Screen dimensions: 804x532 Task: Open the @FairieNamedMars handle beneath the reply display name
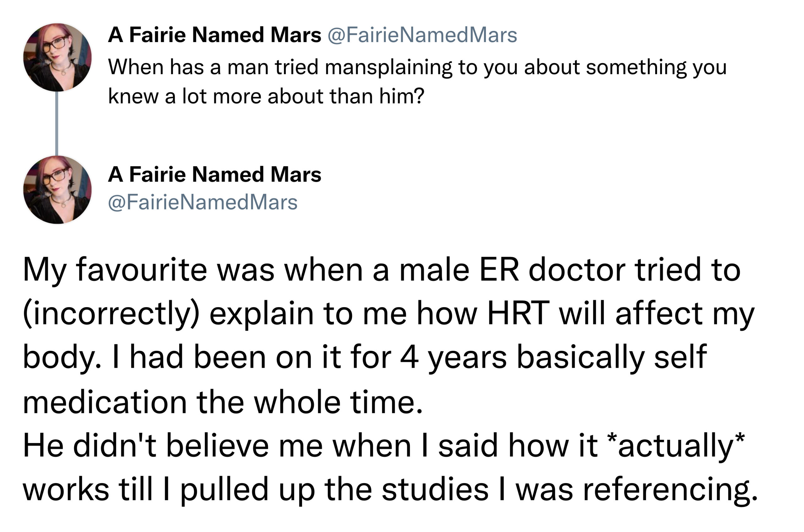pos(203,203)
